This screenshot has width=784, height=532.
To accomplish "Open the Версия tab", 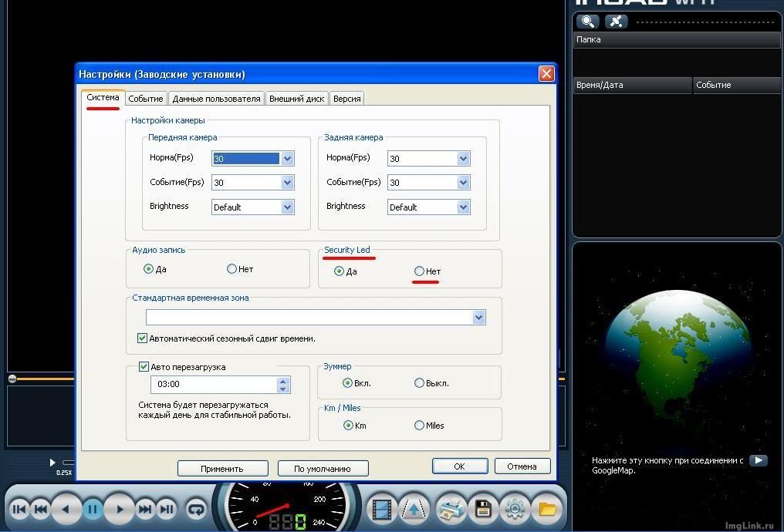I will [x=347, y=99].
